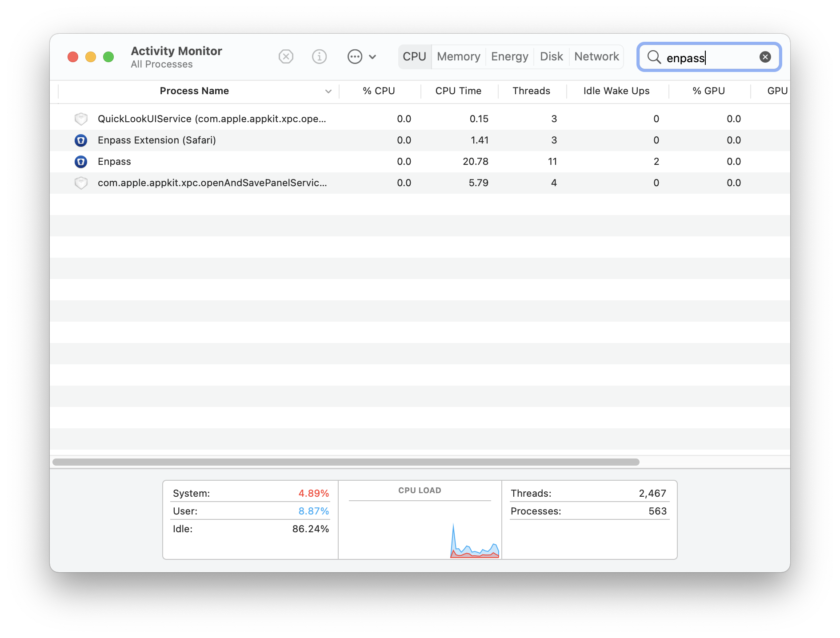Click the 1.41 CPU Time value
Viewport: 840px width, 638px height.
click(x=480, y=140)
